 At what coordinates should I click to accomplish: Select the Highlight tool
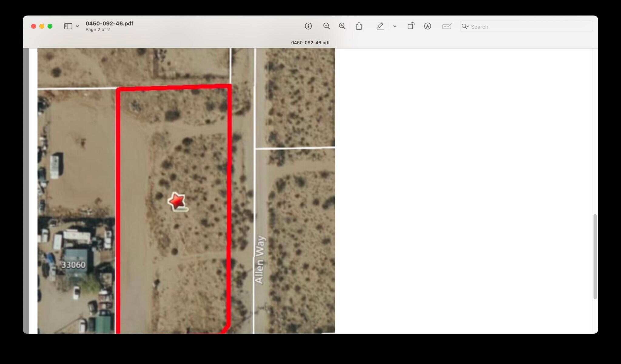coord(380,26)
